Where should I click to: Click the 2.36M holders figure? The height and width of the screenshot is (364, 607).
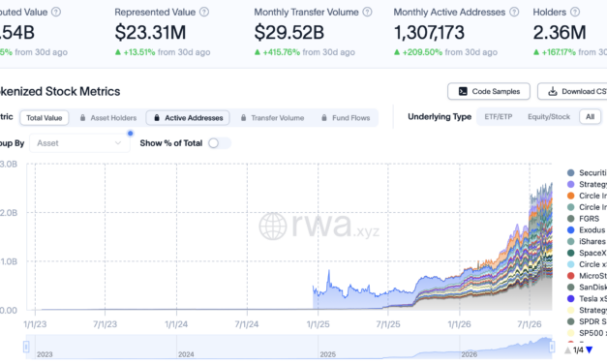point(560,32)
